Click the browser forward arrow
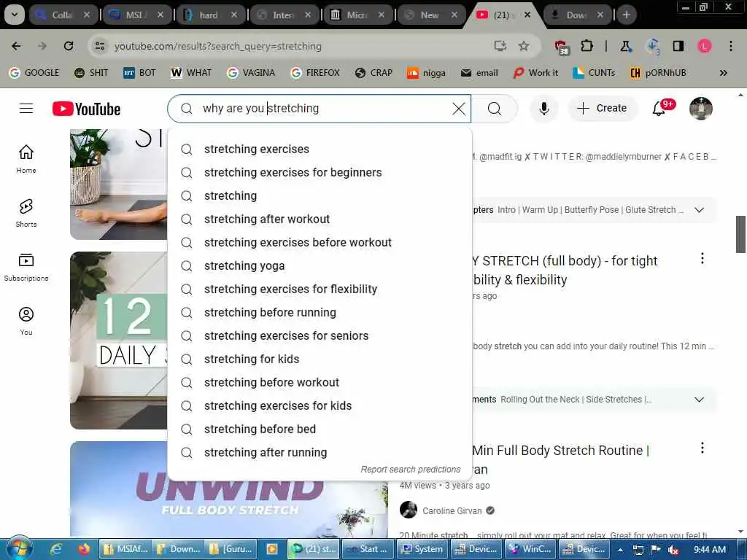Image resolution: width=747 pixels, height=560 pixels. point(42,46)
